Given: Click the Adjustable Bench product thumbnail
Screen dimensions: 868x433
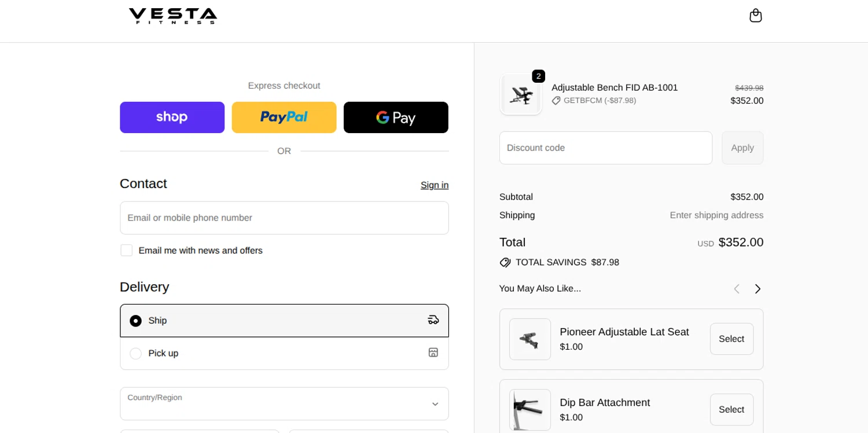Looking at the screenshot, I should pos(521,94).
